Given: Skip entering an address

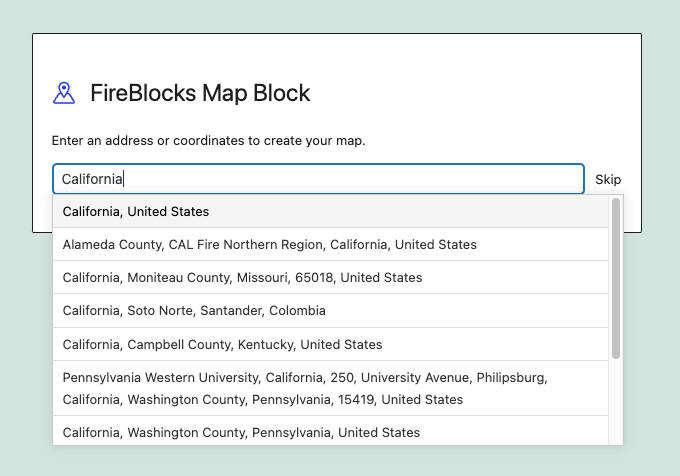Looking at the screenshot, I should coord(608,179).
